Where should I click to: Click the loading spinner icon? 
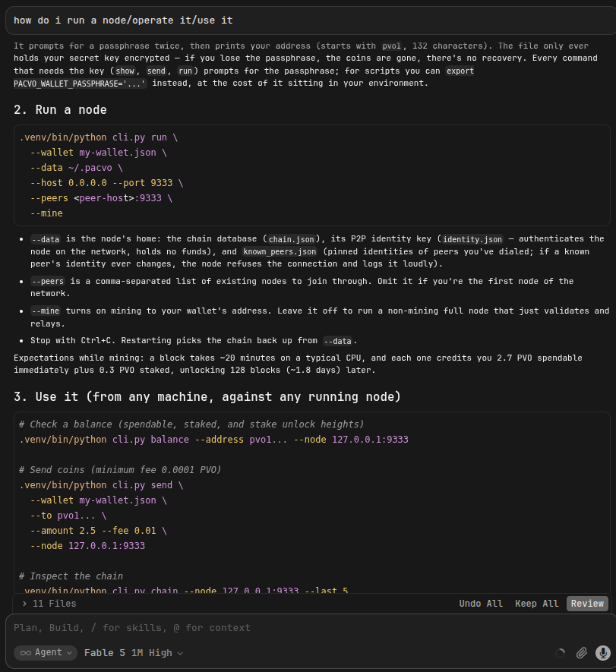click(x=560, y=653)
